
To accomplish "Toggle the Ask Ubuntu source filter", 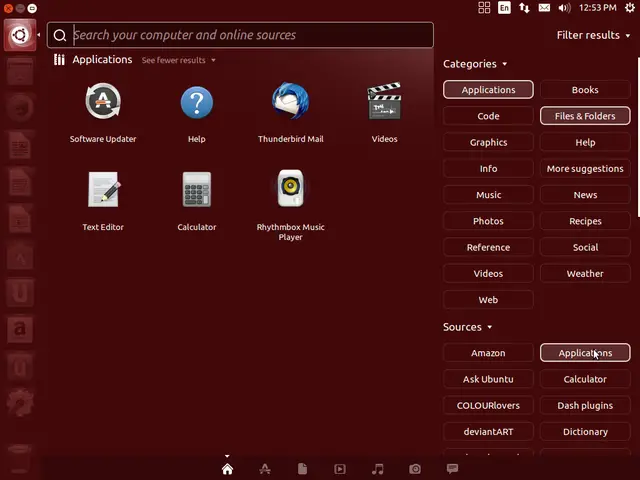I will click(488, 379).
